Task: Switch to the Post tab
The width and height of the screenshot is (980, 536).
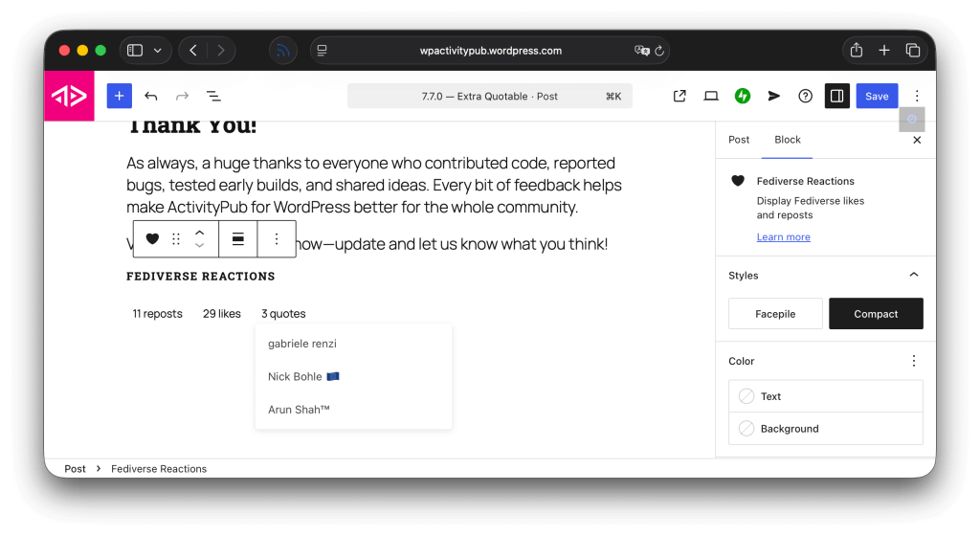Action: [x=739, y=140]
